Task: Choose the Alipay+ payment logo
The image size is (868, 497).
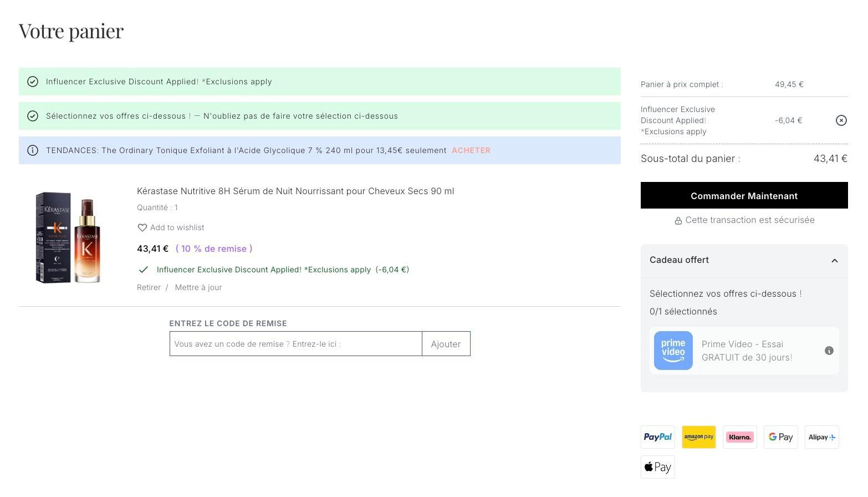Action: pyautogui.click(x=821, y=437)
